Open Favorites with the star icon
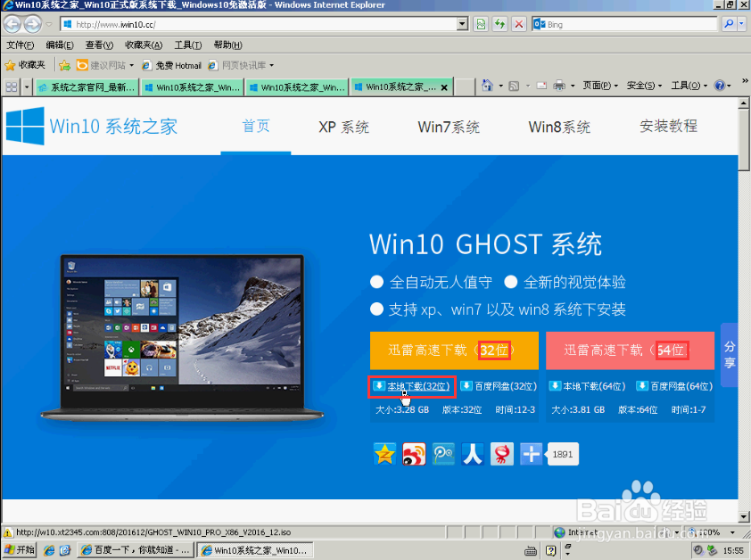 tap(24, 65)
